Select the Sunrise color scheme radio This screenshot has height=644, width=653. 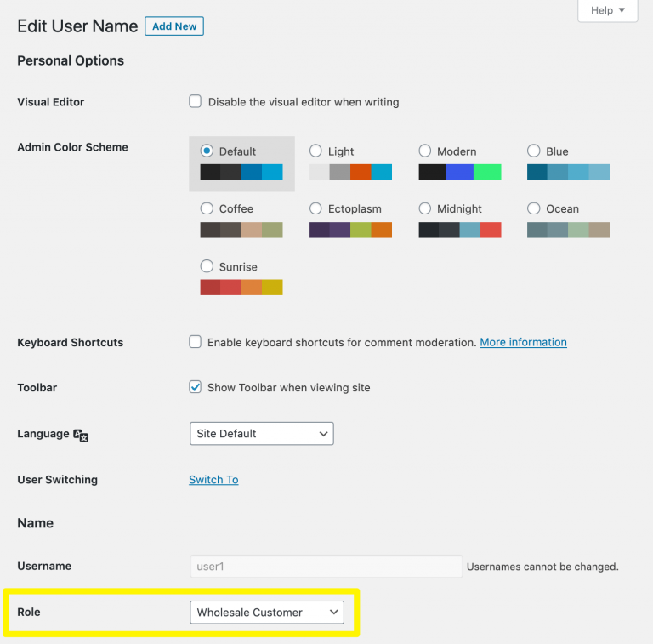pos(207,266)
